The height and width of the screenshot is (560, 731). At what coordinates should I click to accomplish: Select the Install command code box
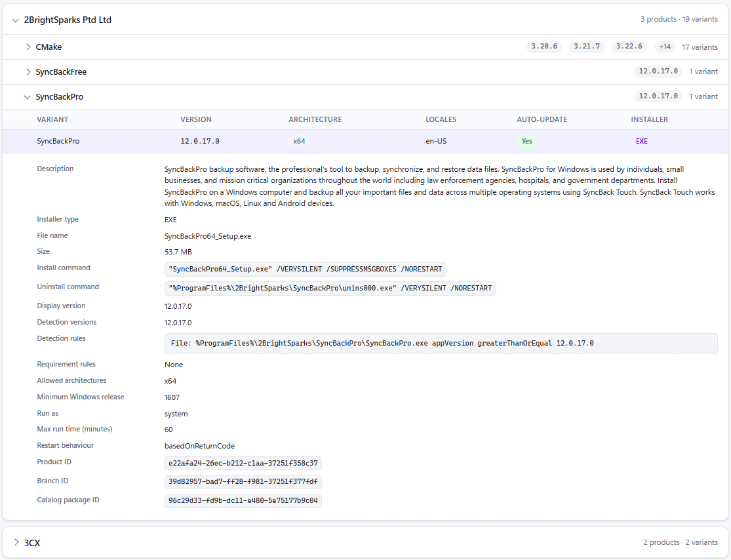point(306,269)
